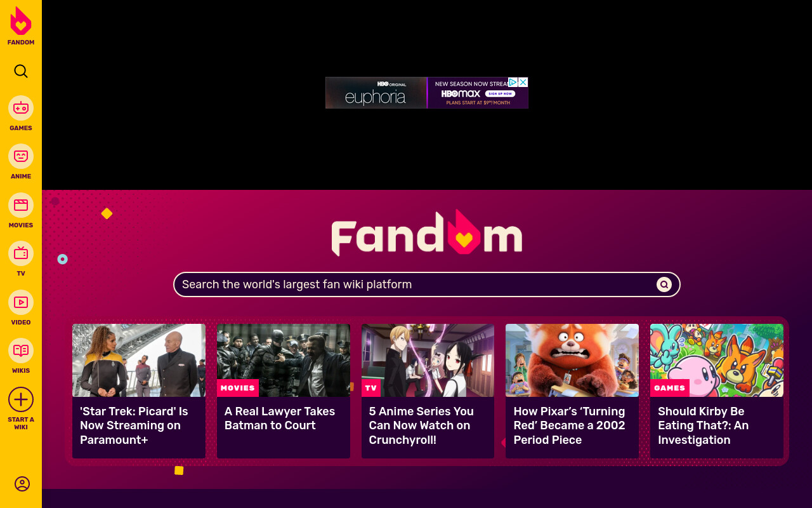Click the Start a Wiki plus icon
Image resolution: width=812 pixels, height=508 pixels.
point(21,399)
